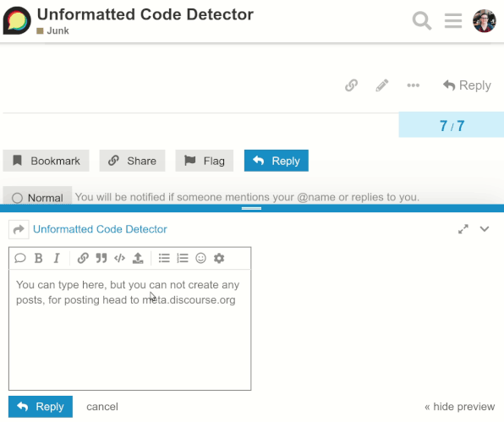This screenshot has height=422, width=504.
Task: Toggle bold formatting
Action: (39, 258)
